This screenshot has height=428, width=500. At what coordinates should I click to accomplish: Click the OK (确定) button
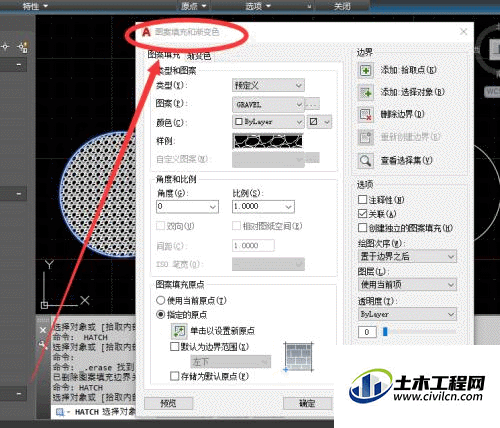click(x=307, y=403)
